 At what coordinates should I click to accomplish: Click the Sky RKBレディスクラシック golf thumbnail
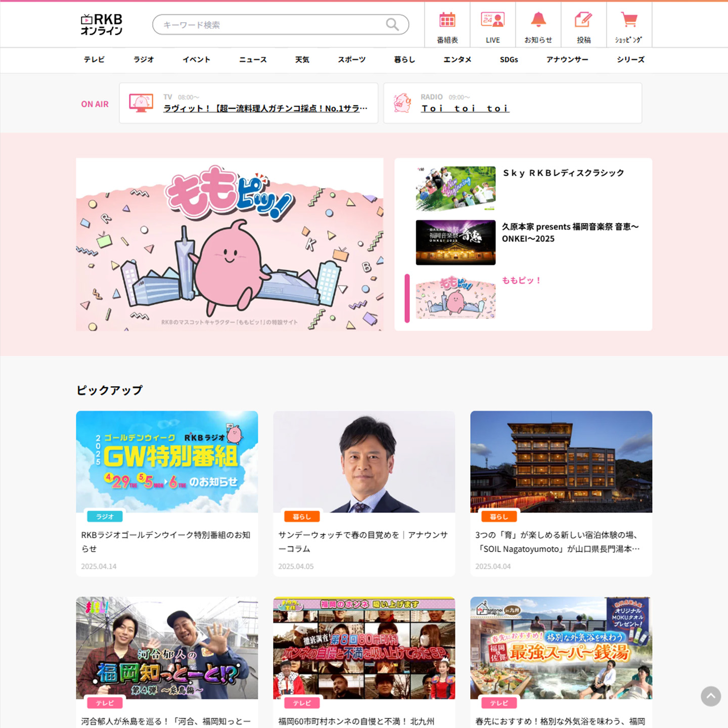point(456,189)
